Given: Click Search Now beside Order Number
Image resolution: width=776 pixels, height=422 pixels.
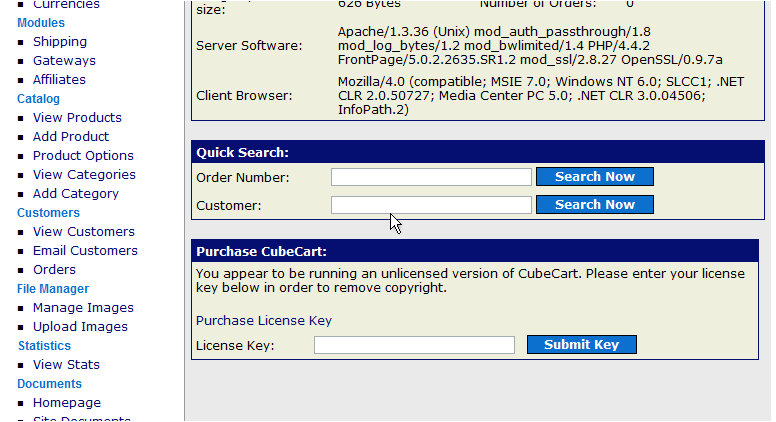Looking at the screenshot, I should [595, 177].
